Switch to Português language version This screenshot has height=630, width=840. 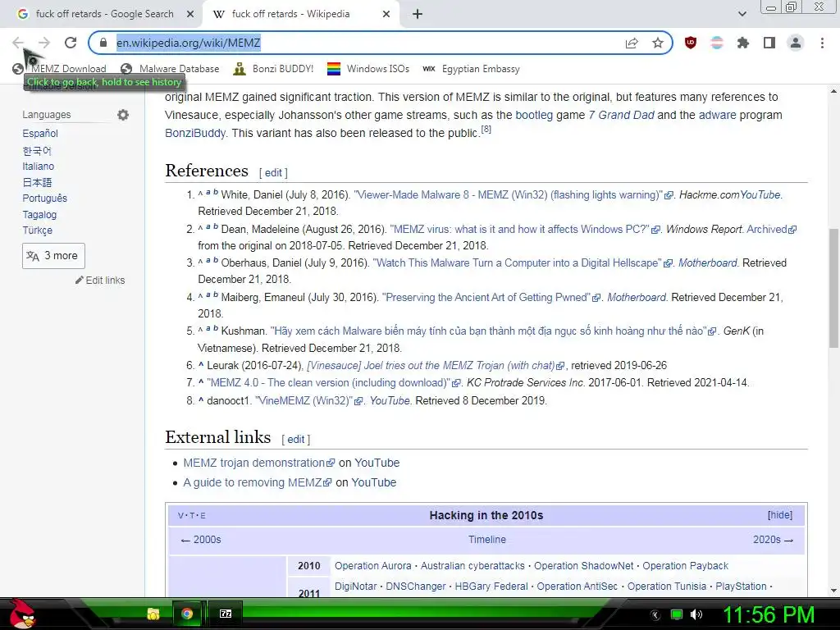click(x=44, y=199)
